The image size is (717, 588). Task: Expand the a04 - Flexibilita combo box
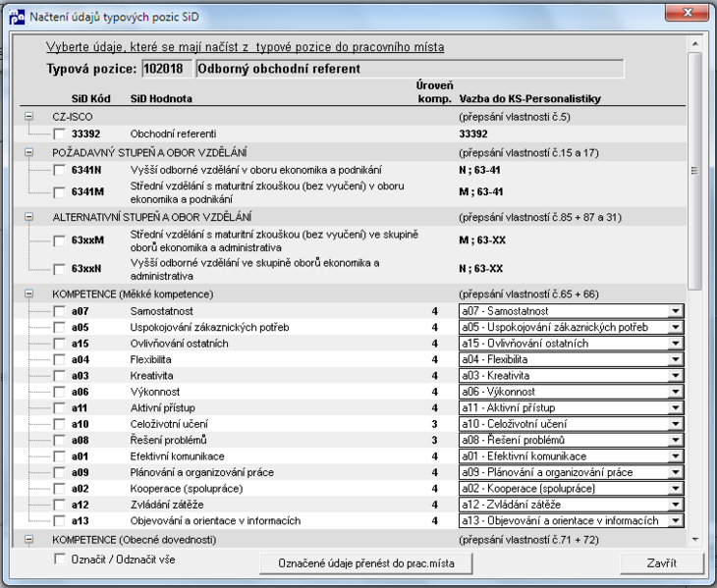[676, 359]
